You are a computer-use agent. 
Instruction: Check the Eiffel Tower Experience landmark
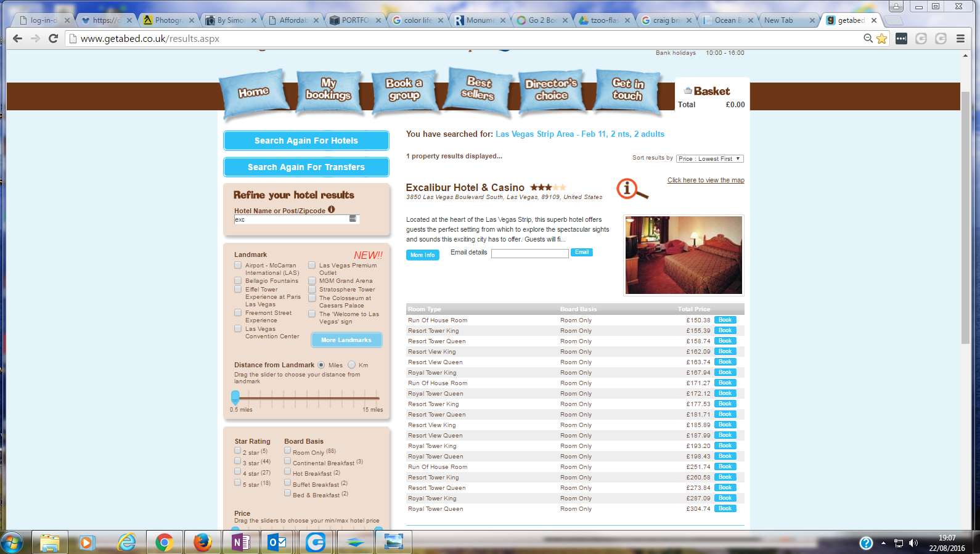(x=238, y=289)
